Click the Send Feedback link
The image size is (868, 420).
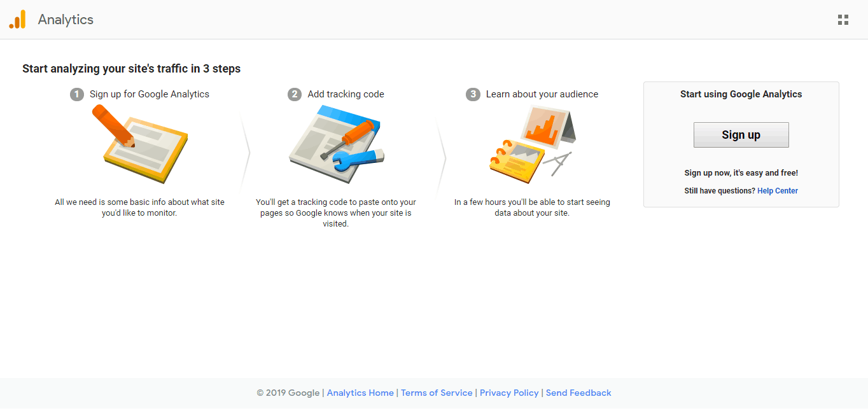pos(578,393)
